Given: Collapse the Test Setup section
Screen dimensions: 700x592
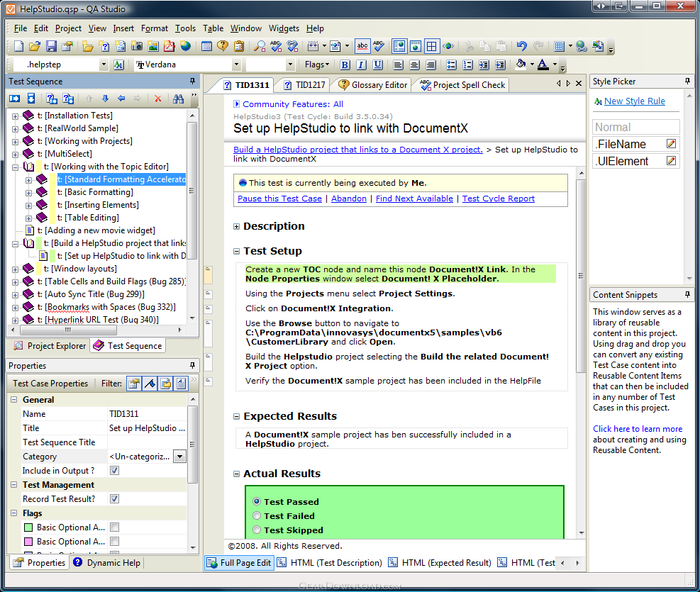Looking at the screenshot, I should [x=236, y=252].
